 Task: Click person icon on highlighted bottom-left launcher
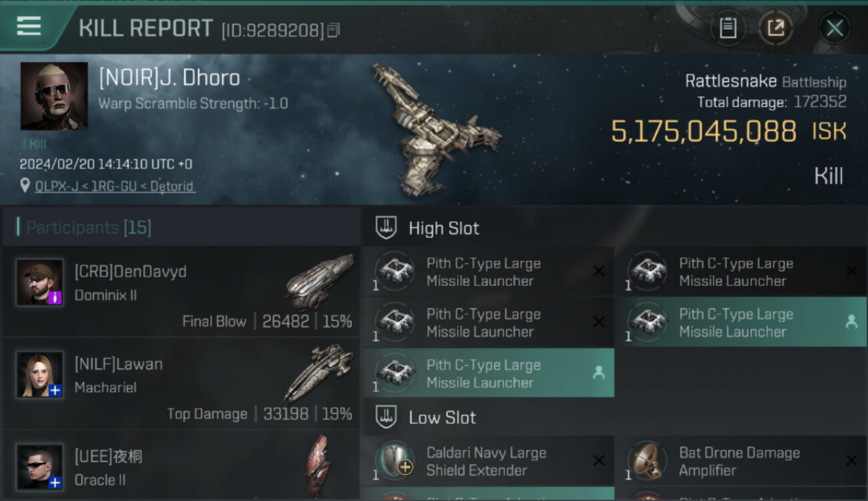point(598,373)
